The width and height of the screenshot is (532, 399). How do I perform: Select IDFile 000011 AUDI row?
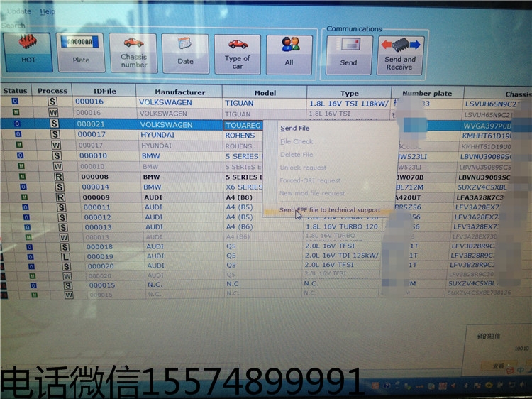pos(96,207)
